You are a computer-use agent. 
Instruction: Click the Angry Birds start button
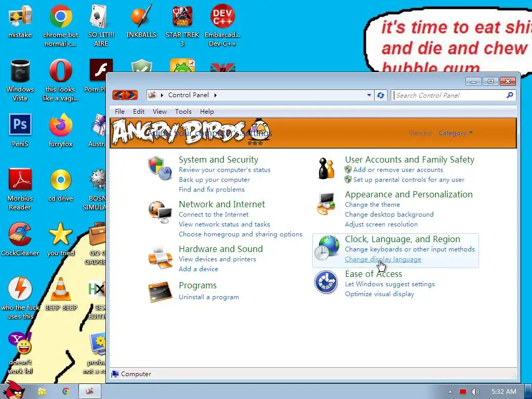tap(14, 391)
